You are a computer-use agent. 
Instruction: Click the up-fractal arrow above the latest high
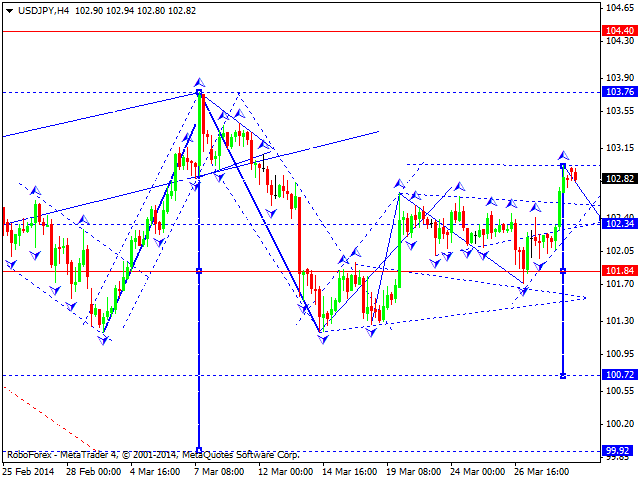click(563, 155)
